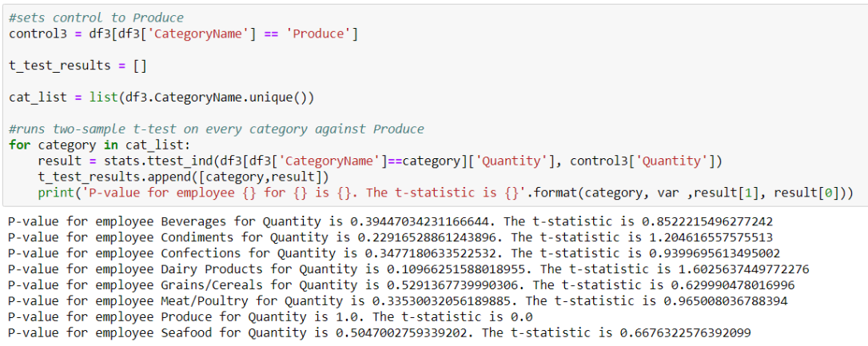Click the Meat/Poultry output line
The width and height of the screenshot is (868, 346).
[x=390, y=300]
